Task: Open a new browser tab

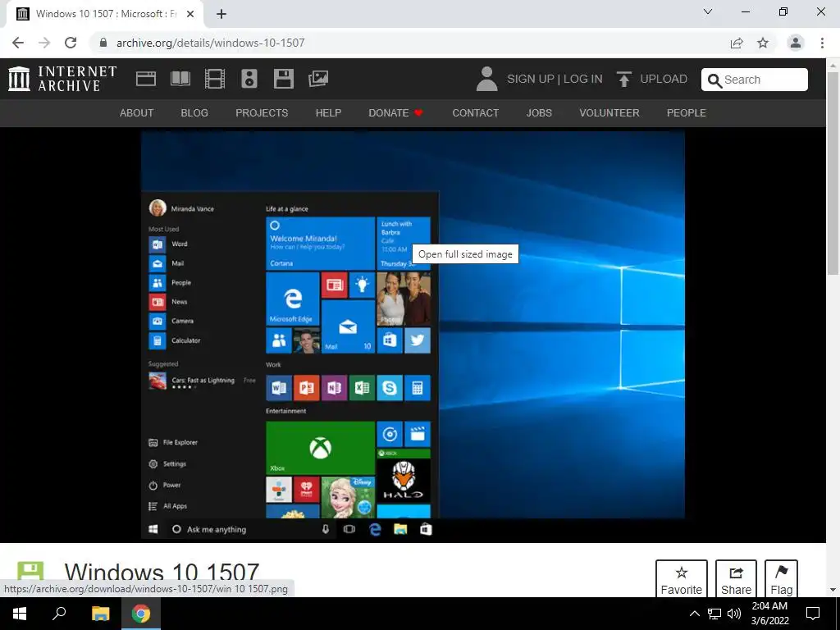Action: pyautogui.click(x=221, y=14)
